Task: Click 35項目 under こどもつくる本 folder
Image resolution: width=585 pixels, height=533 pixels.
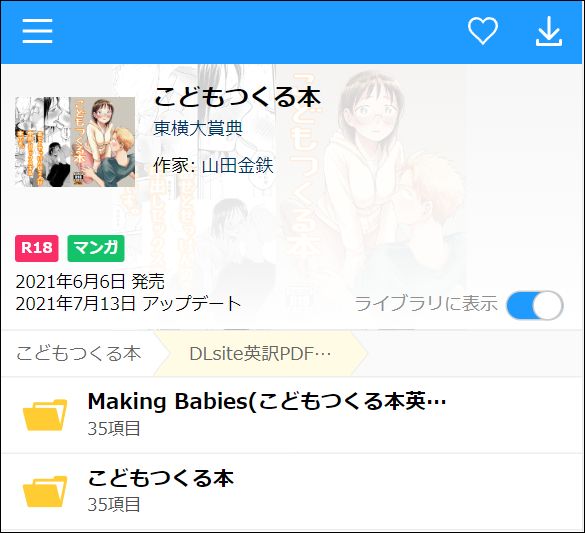Action: coord(114,505)
